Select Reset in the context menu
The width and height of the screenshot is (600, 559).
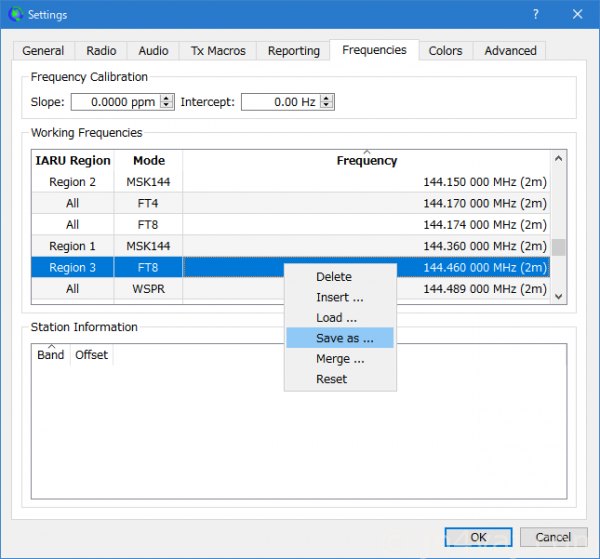(331, 379)
